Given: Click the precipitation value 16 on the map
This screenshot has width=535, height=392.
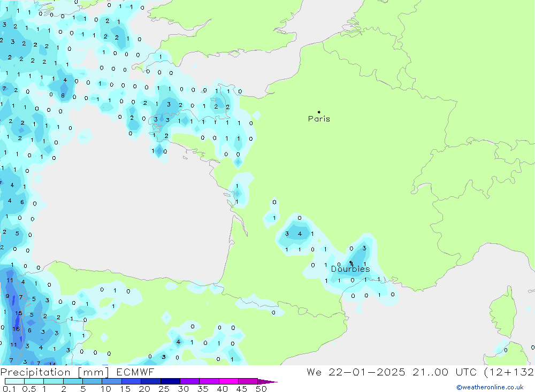Looking at the screenshot, I should coord(16,329).
